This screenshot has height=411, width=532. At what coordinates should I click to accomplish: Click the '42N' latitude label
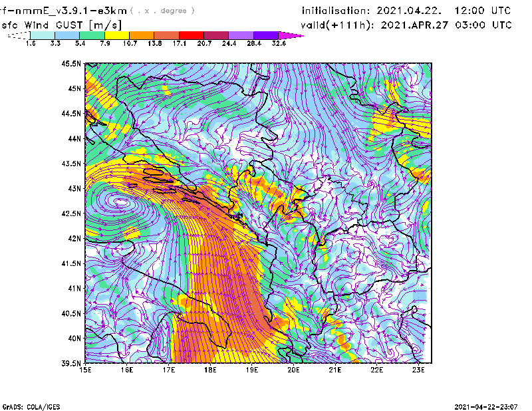(74, 238)
